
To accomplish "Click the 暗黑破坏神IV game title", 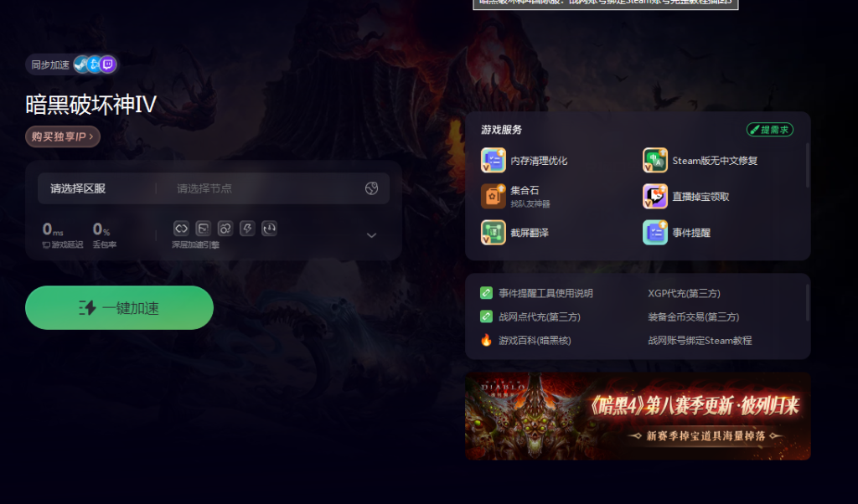I will pyautogui.click(x=90, y=105).
